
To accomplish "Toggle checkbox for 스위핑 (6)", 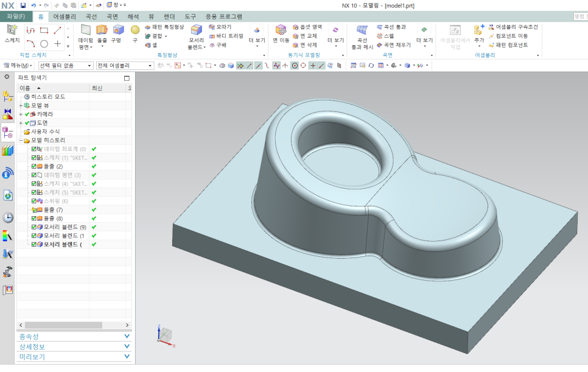I will click(33, 201).
